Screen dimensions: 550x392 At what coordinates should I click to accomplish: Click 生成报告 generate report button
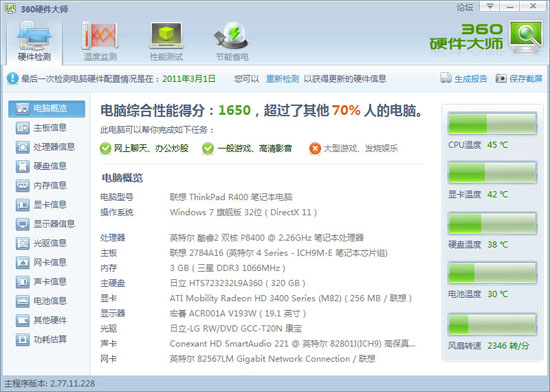click(464, 79)
